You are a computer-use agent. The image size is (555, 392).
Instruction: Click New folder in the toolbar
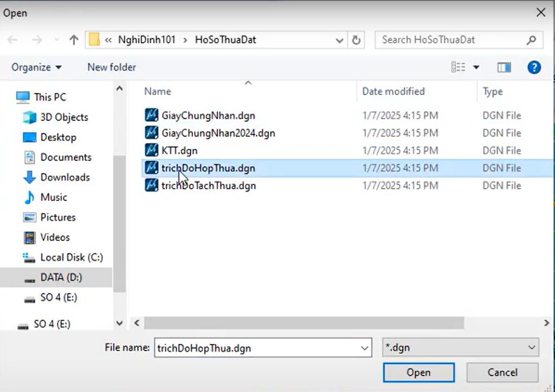coord(112,68)
